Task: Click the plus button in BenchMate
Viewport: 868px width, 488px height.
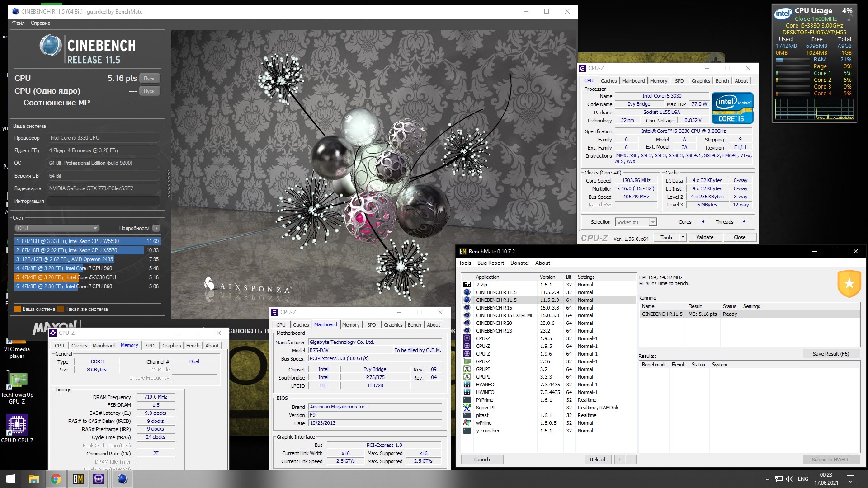Action: pyautogui.click(x=620, y=460)
